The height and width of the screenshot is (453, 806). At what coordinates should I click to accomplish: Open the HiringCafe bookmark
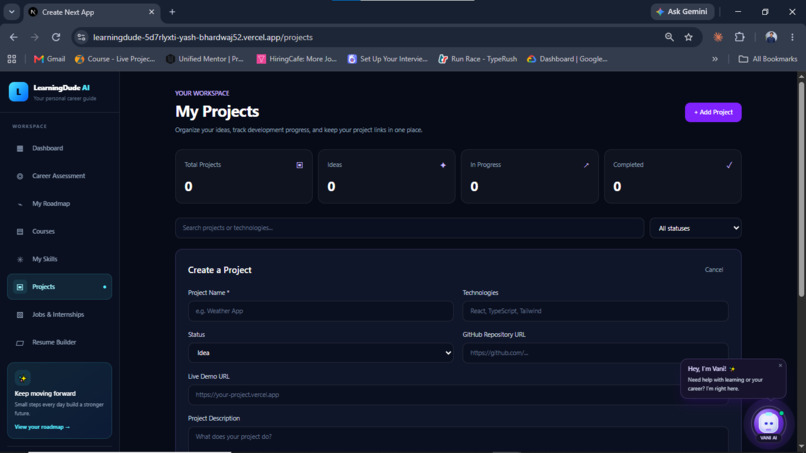(x=297, y=59)
